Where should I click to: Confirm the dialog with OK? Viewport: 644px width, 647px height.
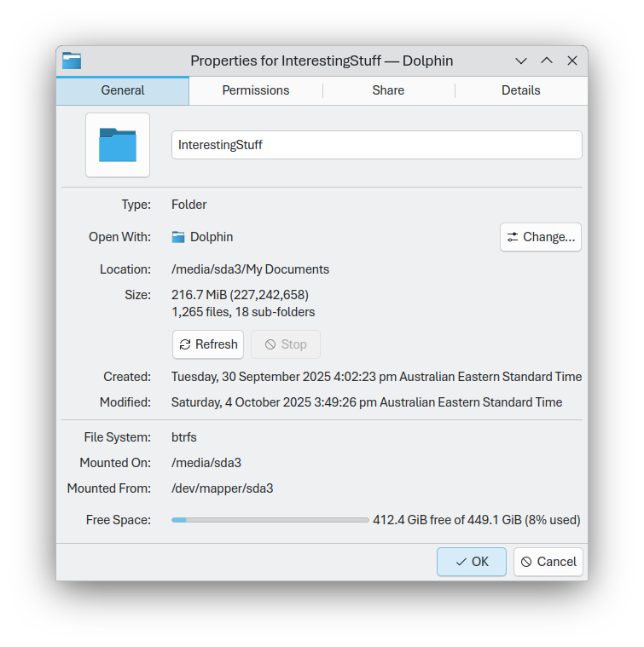472,562
